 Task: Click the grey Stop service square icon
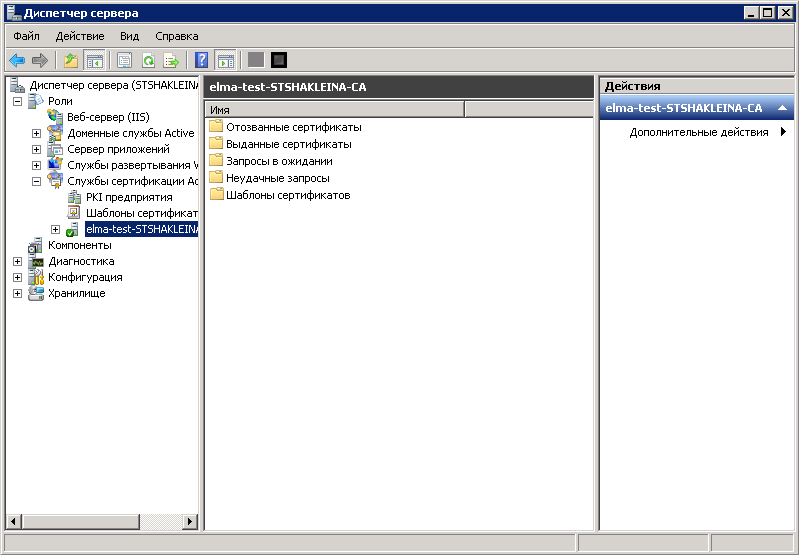tap(256, 60)
